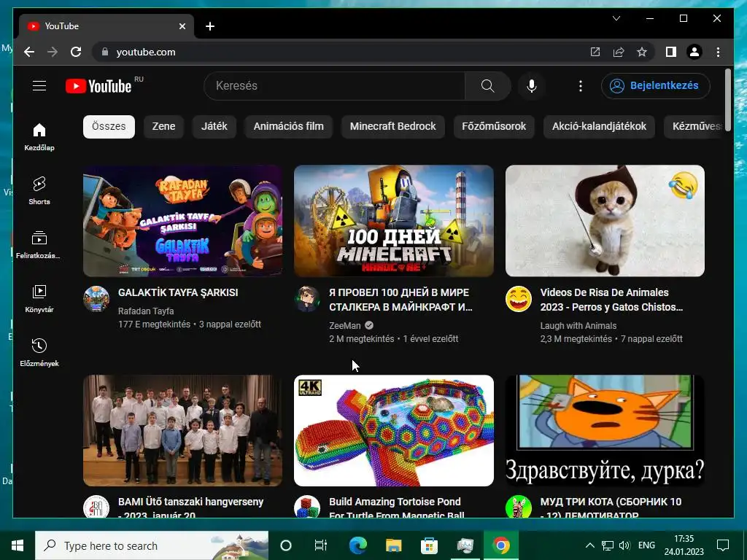Open Feliratkozások in sidebar
Screen dimensions: 747x560
pos(39,244)
